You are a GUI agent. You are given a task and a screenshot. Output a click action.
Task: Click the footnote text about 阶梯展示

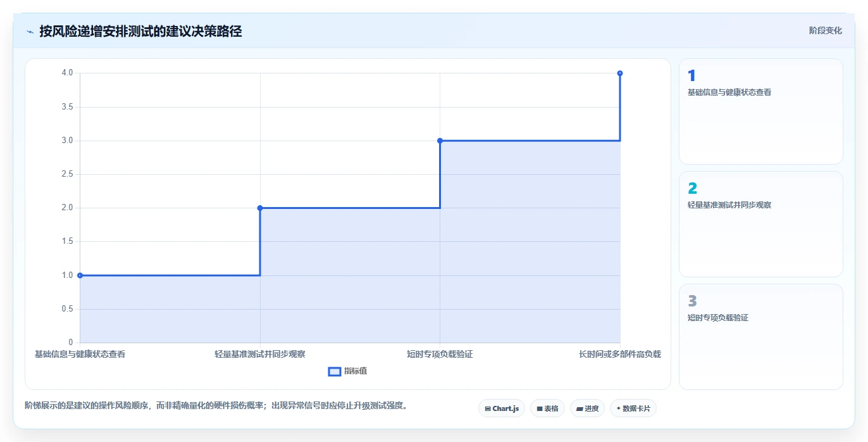(x=216, y=405)
